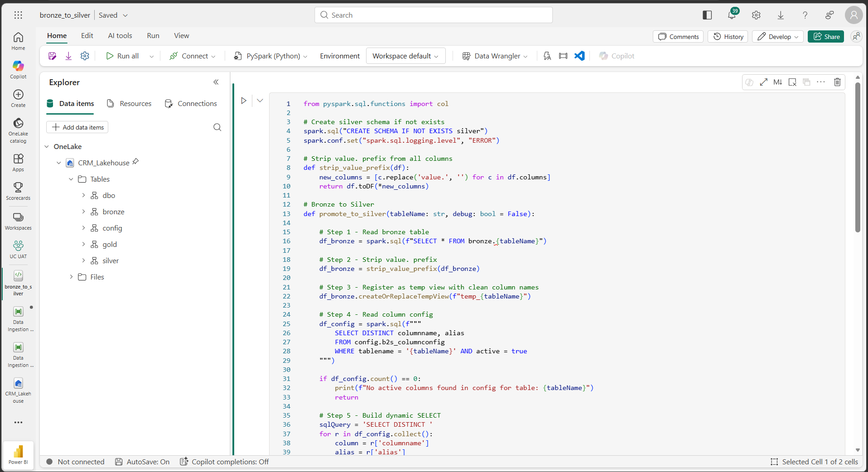
Task: Run the code cell
Action: [244, 101]
